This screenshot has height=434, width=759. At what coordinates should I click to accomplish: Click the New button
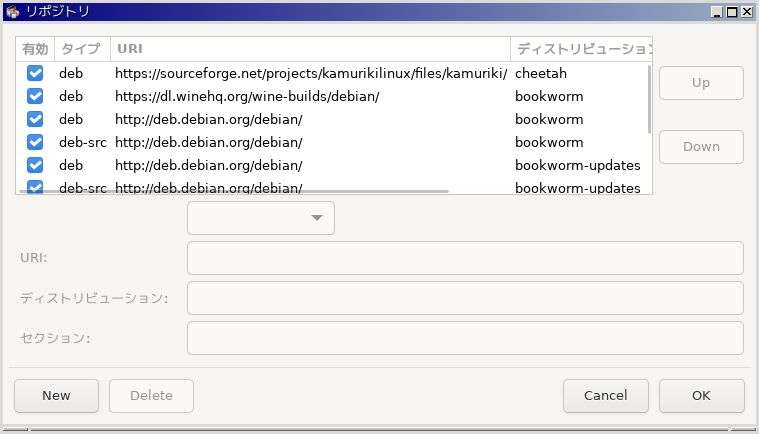pyautogui.click(x=56, y=396)
